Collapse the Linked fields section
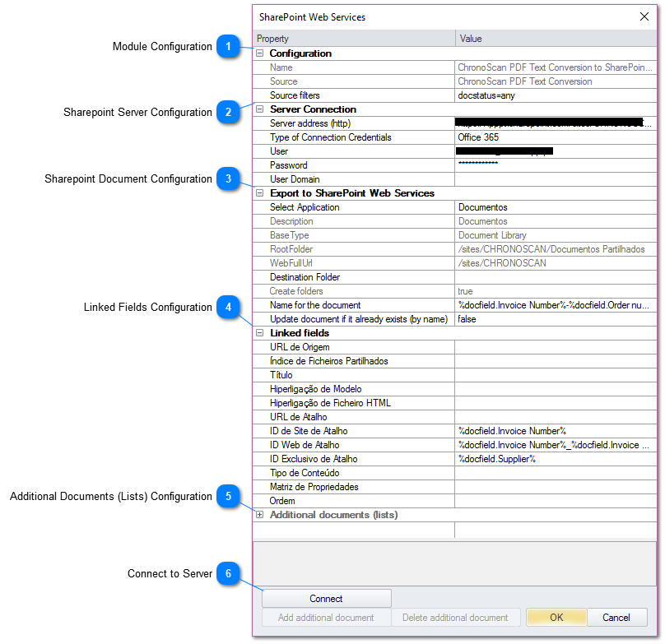Viewport: 665px width, 644px height. tap(260, 333)
